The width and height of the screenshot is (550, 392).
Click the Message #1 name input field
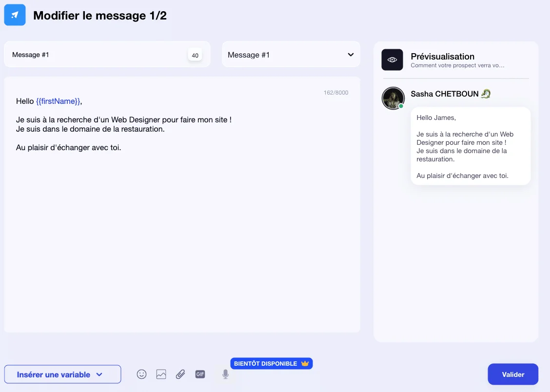[107, 55]
